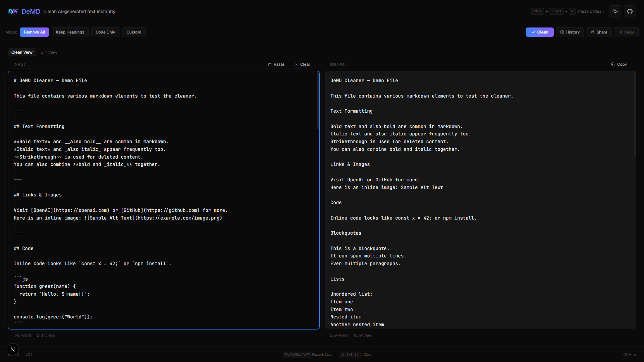Open the GitHub link in the footer

[x=630, y=355]
